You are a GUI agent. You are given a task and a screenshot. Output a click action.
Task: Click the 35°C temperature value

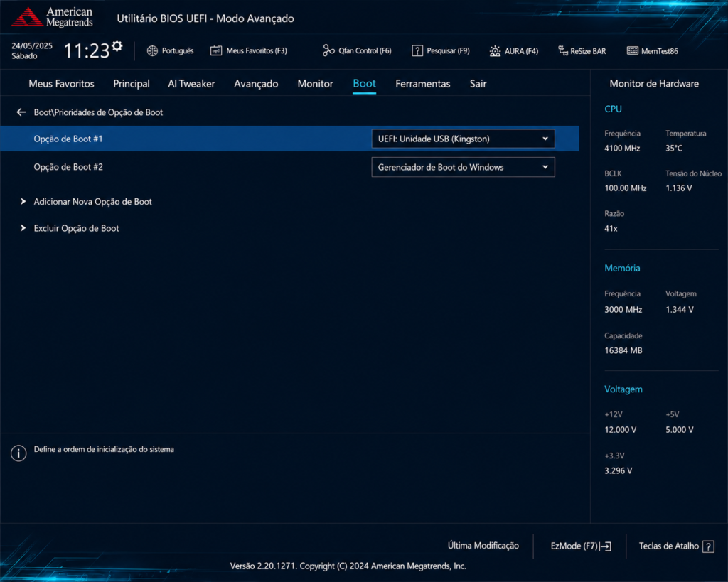674,149
